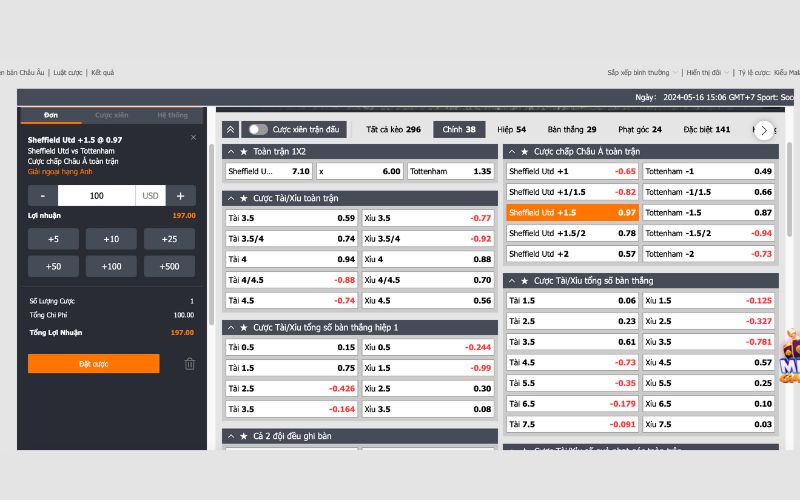800x500 pixels.
Task: Collapse Cược Tài/Xỉu tổng số bàn thắng section
Action: pyautogui.click(x=512, y=281)
